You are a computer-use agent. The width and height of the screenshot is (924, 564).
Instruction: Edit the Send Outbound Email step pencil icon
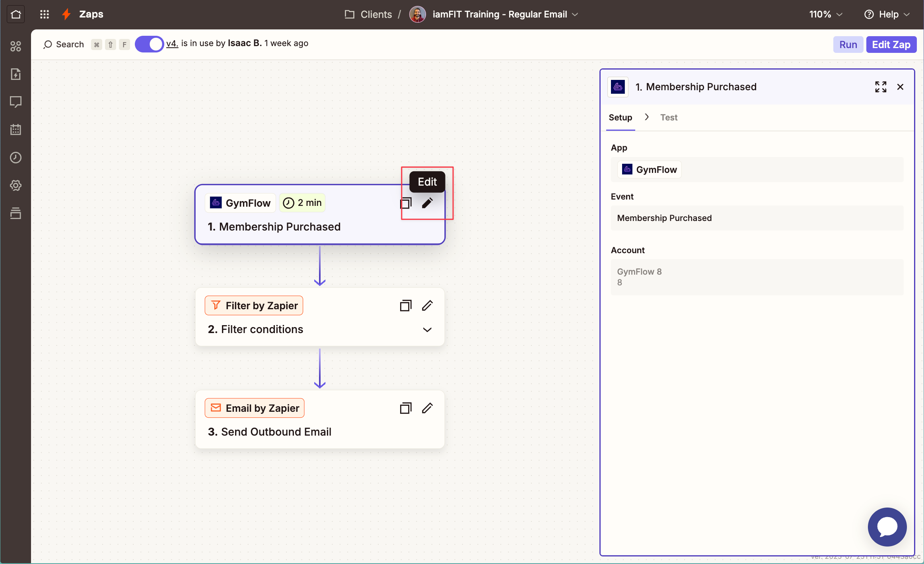[x=427, y=408]
